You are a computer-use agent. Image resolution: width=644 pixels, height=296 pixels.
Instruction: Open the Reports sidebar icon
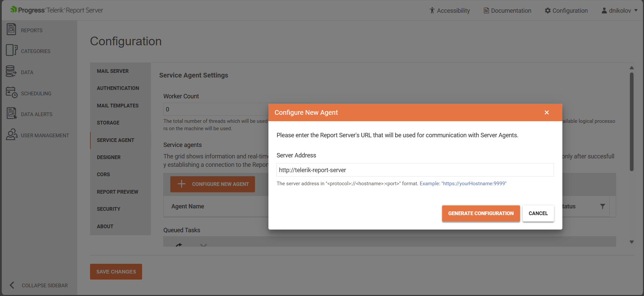[11, 30]
